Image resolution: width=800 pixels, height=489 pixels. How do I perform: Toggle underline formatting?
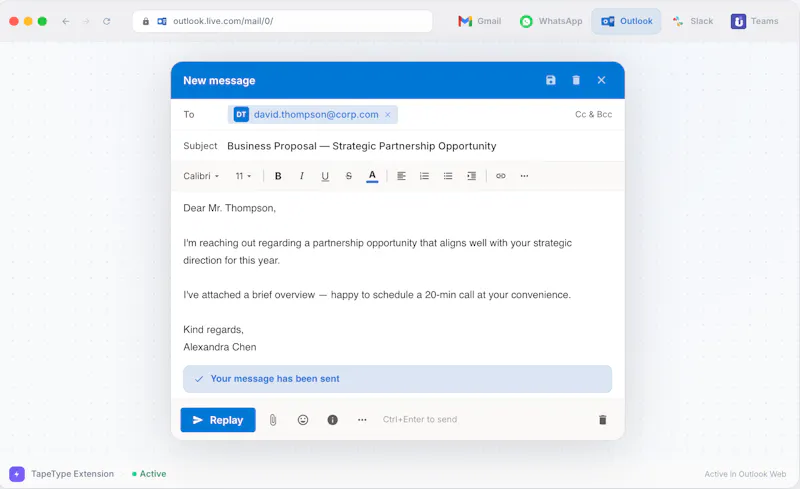(325, 176)
